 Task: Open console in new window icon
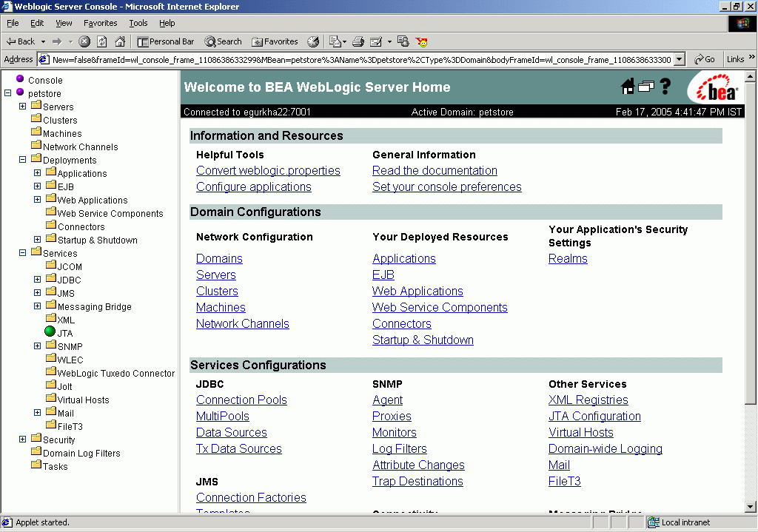645,87
